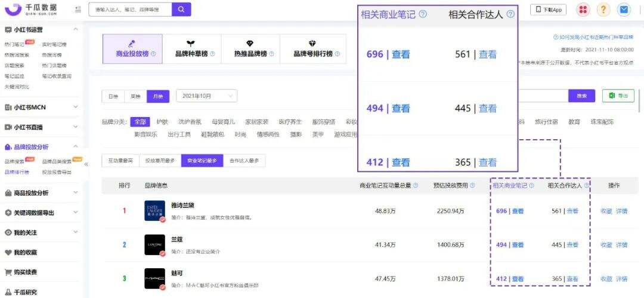Open 热门笔记 in the sidebar

[x=14, y=44]
